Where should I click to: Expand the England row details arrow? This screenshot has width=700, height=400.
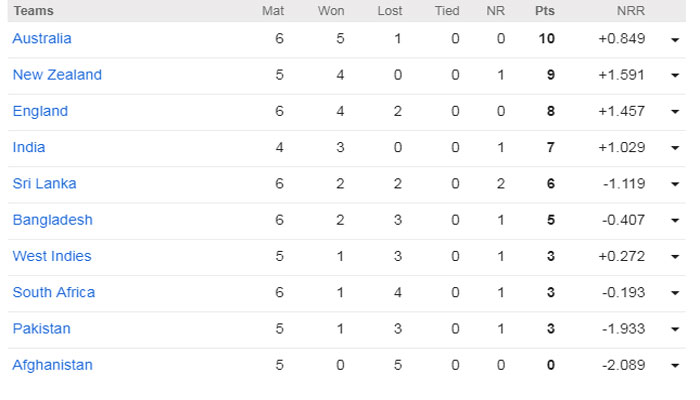coord(676,112)
